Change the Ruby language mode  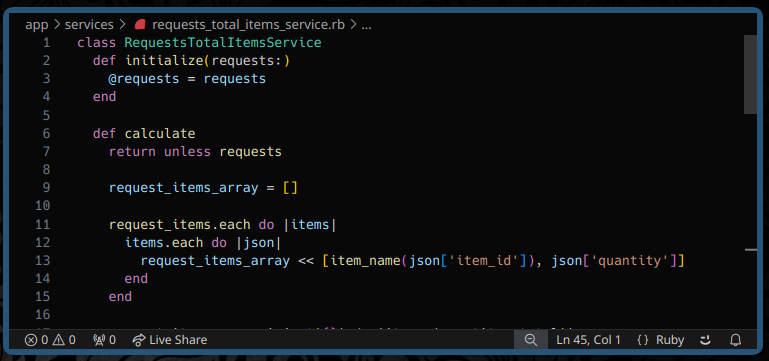coord(670,340)
